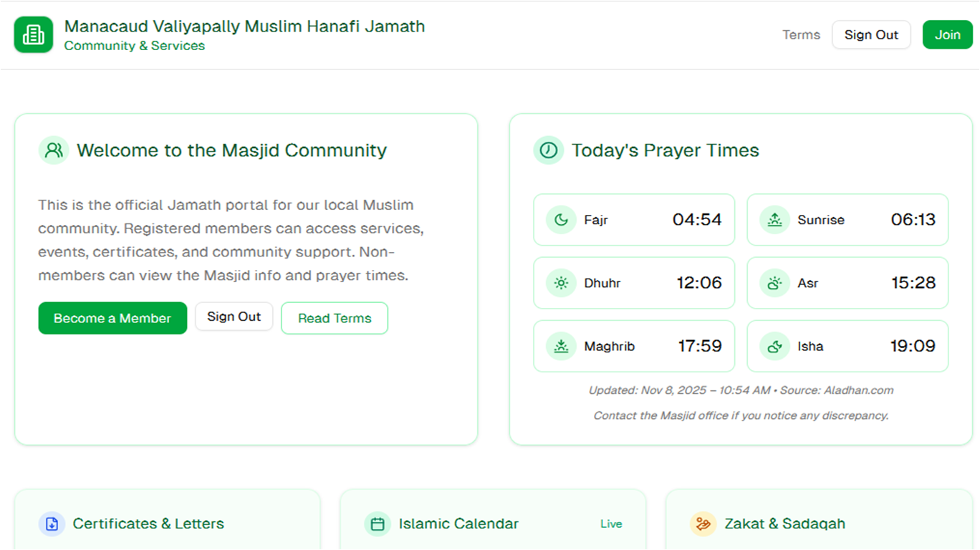Click the Asr prayer icon
The width and height of the screenshot is (980, 550).
(x=774, y=283)
